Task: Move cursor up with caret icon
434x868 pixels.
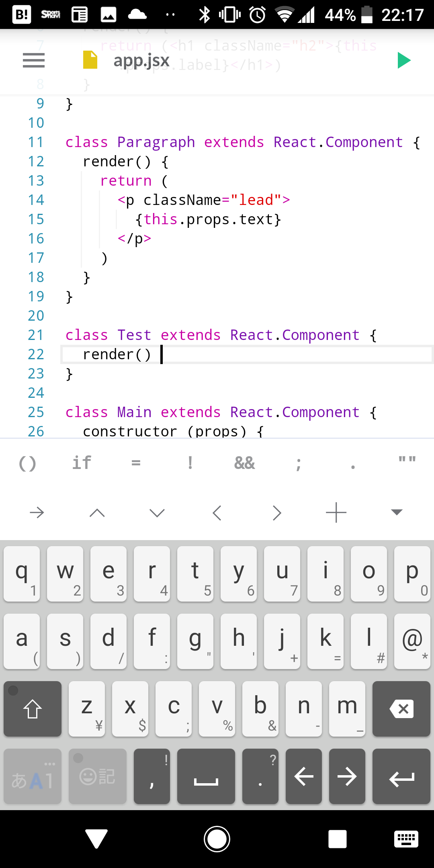Action: click(x=97, y=513)
